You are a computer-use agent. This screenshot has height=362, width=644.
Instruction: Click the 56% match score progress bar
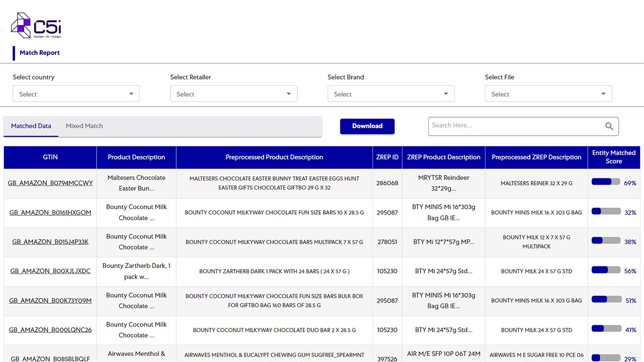coord(606,270)
